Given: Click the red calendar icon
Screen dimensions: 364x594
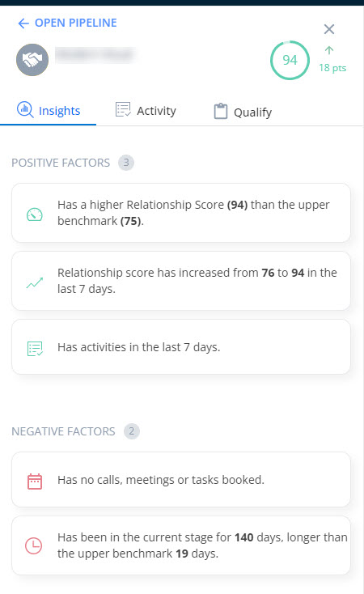Looking at the screenshot, I should tap(35, 482).
